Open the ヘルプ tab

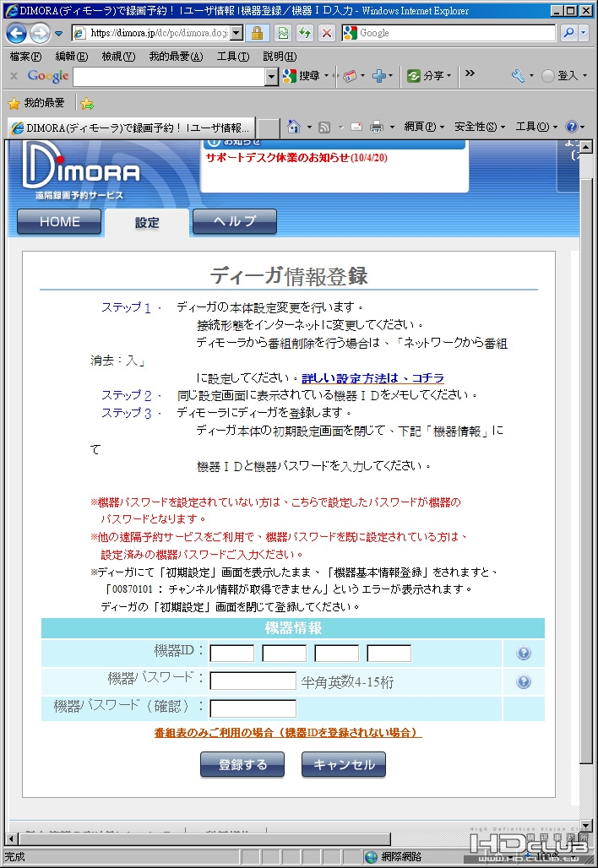pos(235,221)
